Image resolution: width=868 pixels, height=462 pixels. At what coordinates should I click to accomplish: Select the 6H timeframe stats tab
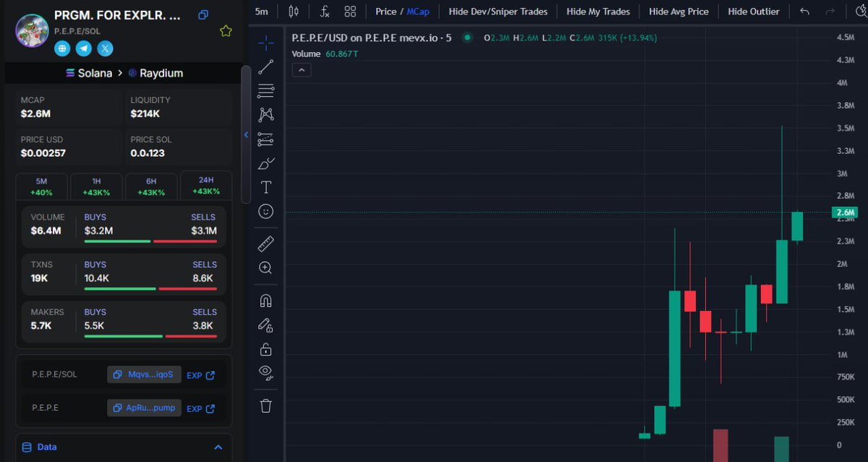[151, 187]
